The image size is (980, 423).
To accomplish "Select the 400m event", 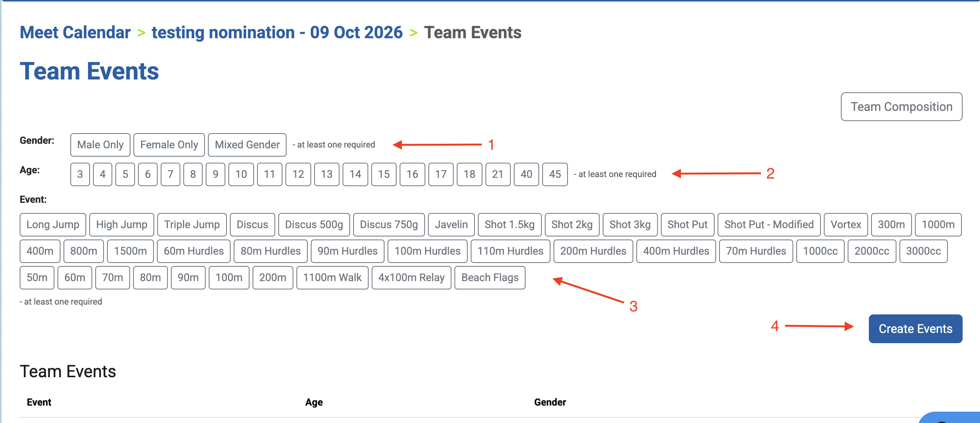I will pyautogui.click(x=40, y=251).
